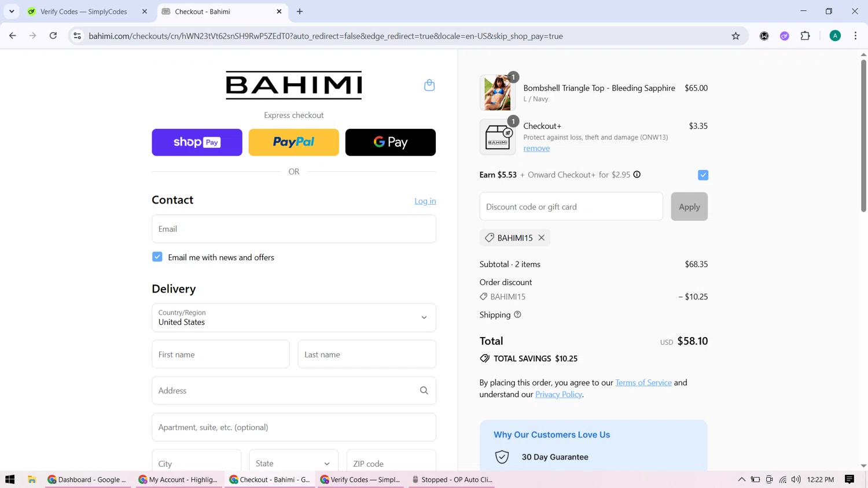Open Stopped - OP Auto Cli... taskbar window

[452, 479]
